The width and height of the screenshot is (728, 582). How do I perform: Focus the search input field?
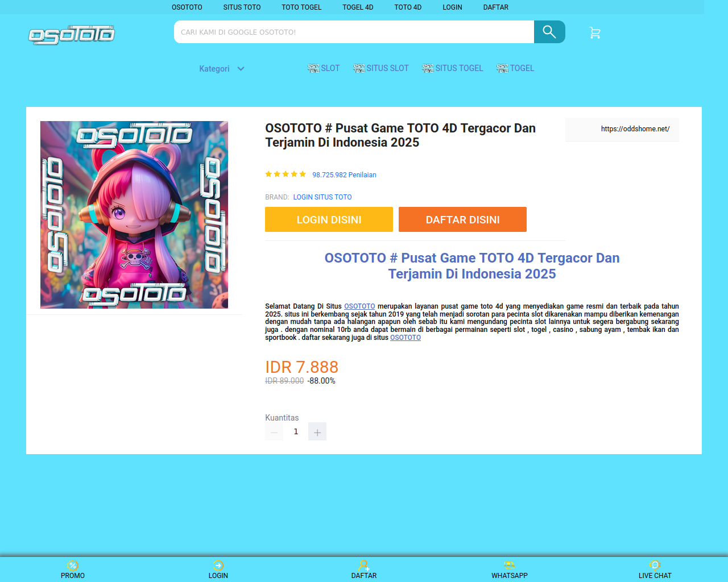354,32
